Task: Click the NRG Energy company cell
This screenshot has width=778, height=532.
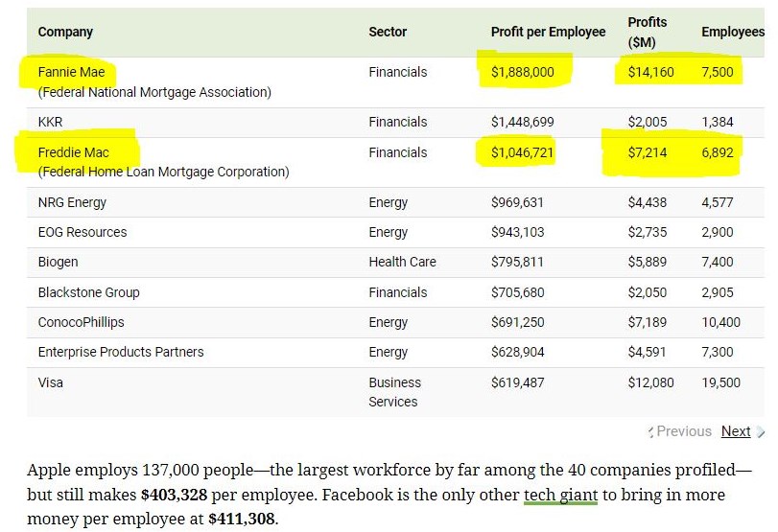Action: [x=72, y=202]
